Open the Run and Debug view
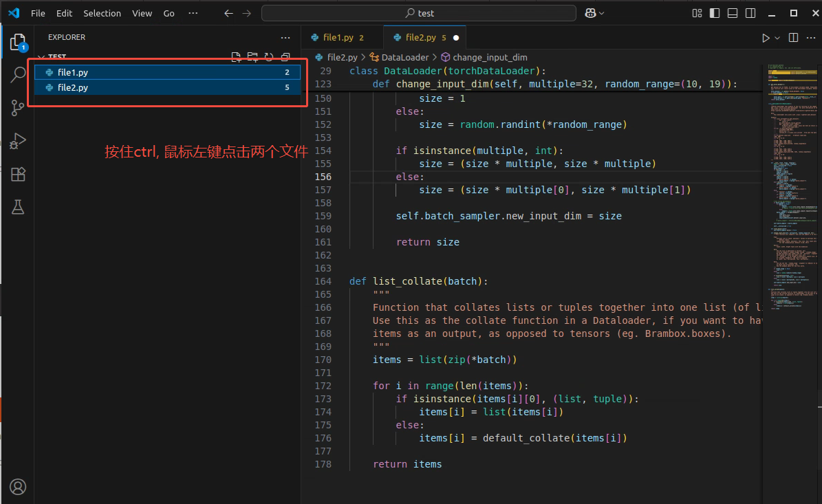This screenshot has height=504, width=822. point(18,141)
